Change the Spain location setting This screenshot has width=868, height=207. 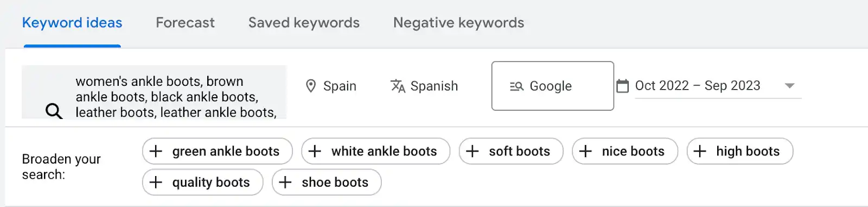point(331,86)
